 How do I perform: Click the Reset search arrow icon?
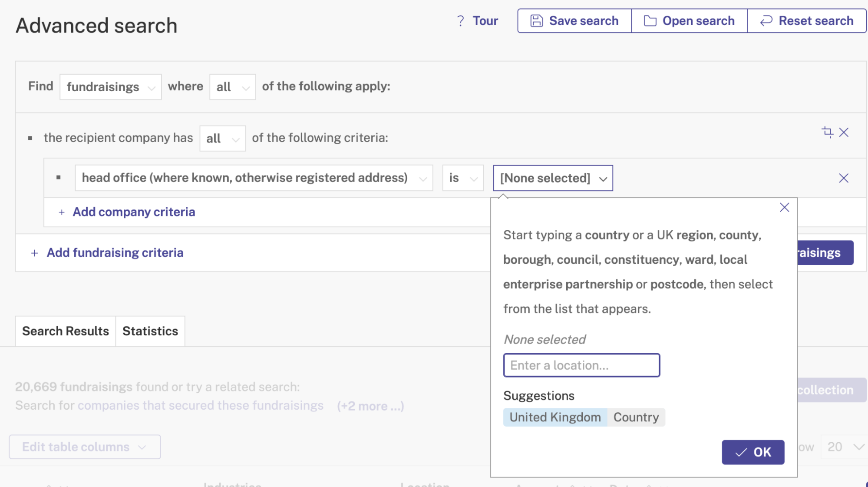pos(766,21)
